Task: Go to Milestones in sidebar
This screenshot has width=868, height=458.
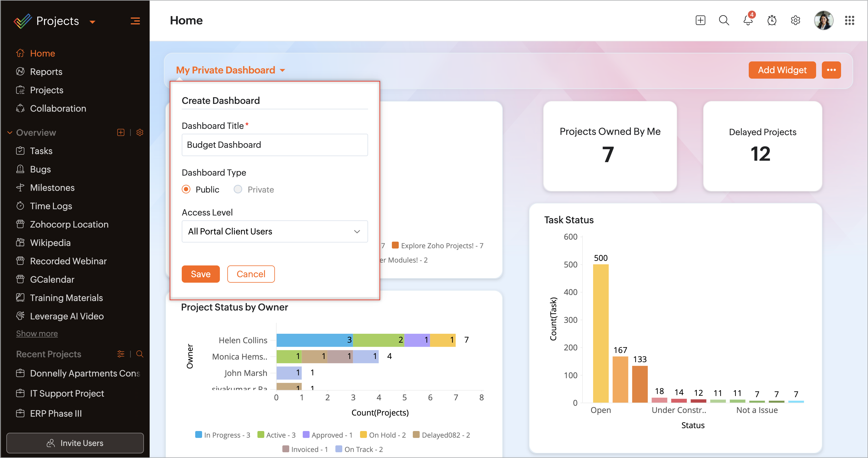Action: [x=52, y=188]
